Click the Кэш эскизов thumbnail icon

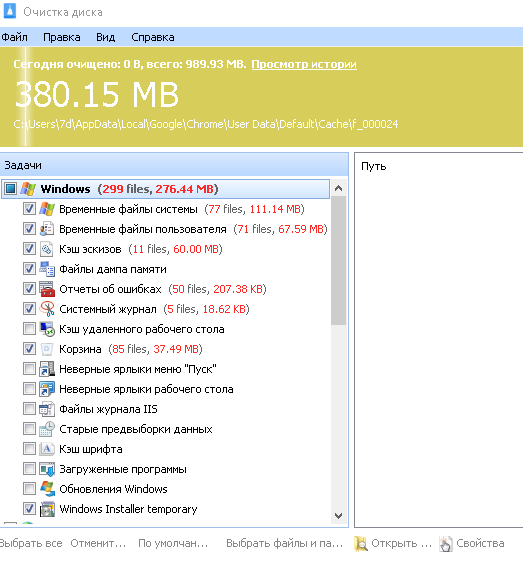pyautogui.click(x=47, y=249)
